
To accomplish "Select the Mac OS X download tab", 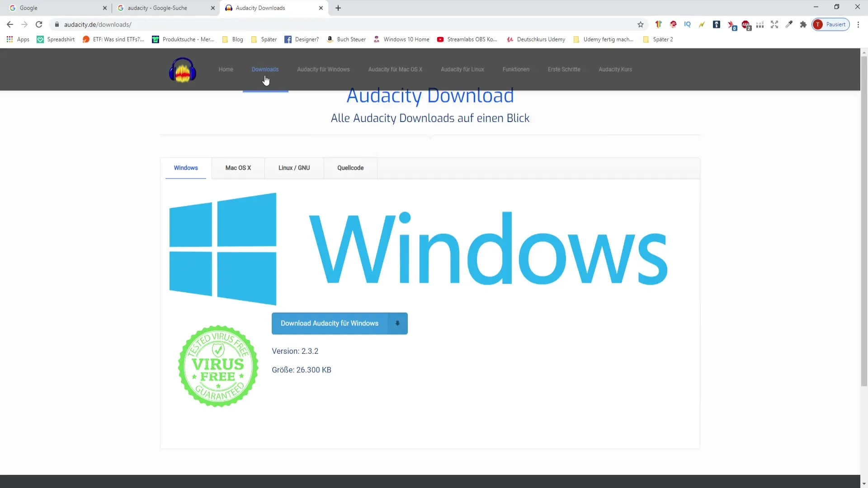I will click(x=238, y=168).
